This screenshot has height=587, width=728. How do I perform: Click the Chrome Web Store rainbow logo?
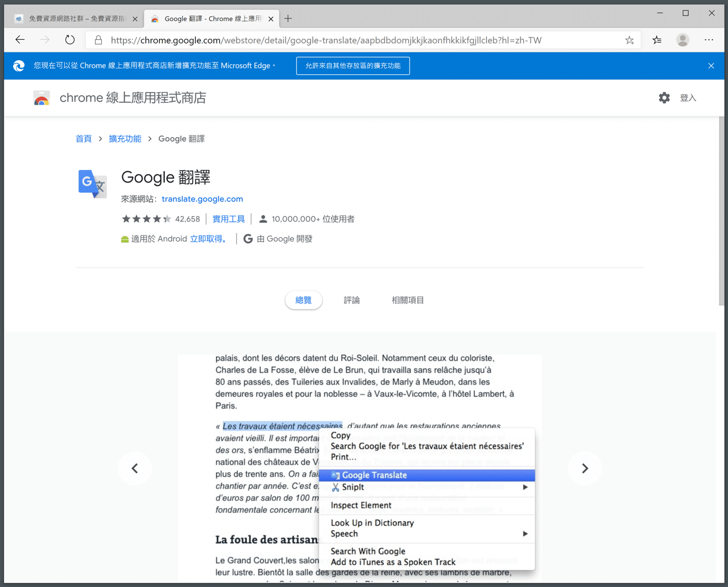tap(42, 98)
